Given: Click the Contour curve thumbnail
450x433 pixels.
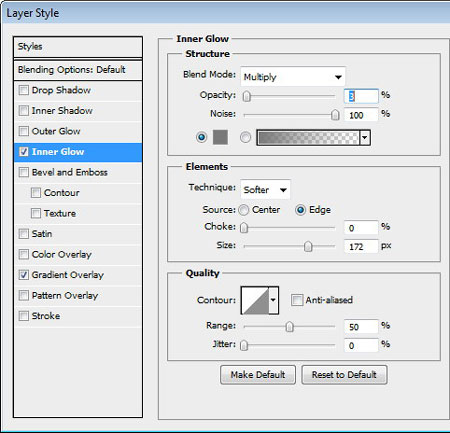Looking at the screenshot, I should [255, 300].
